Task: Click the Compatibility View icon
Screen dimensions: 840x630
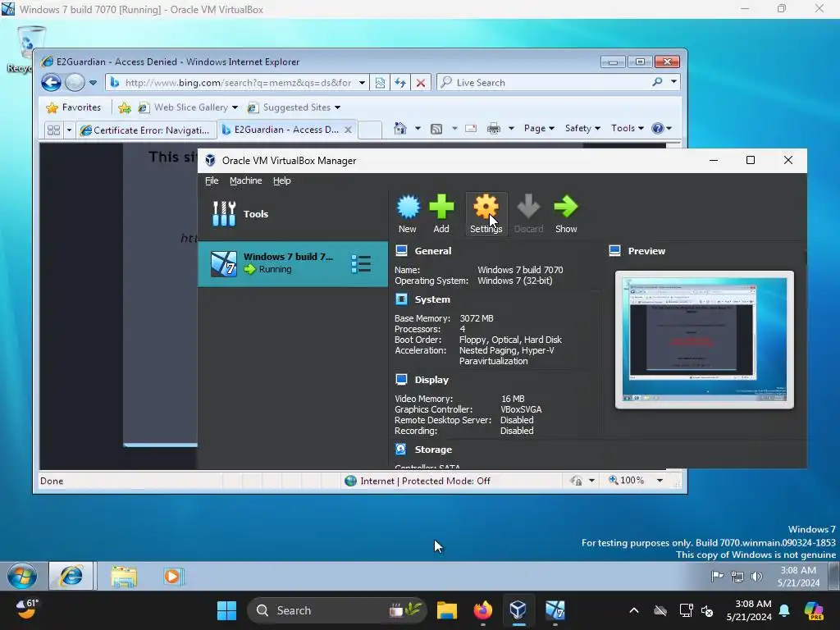Action: pyautogui.click(x=380, y=83)
